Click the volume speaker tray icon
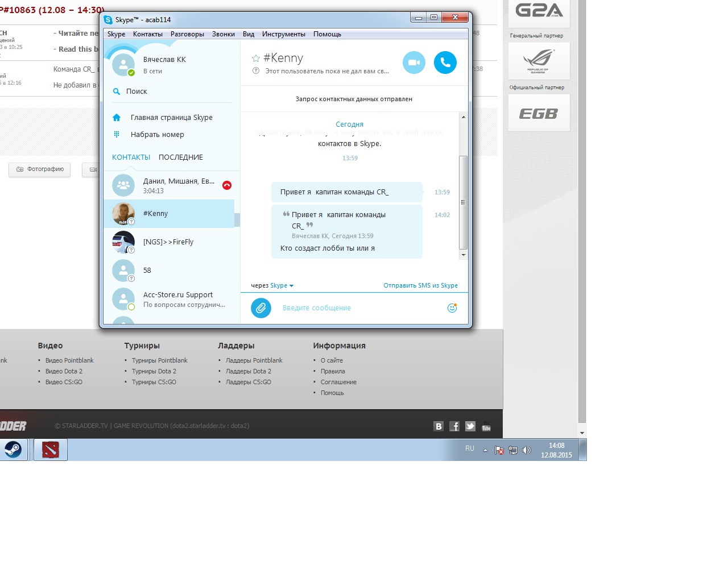Image resolution: width=728 pixels, height=582 pixels. (x=527, y=450)
